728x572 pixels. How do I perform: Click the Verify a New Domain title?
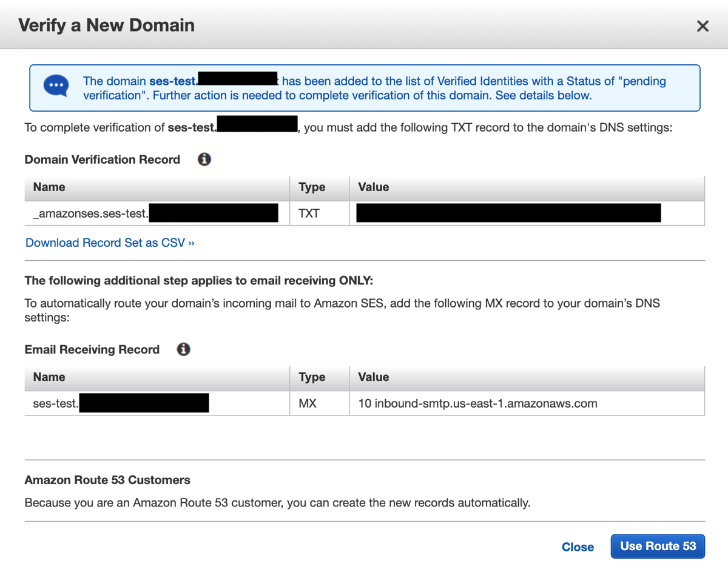pos(107,25)
